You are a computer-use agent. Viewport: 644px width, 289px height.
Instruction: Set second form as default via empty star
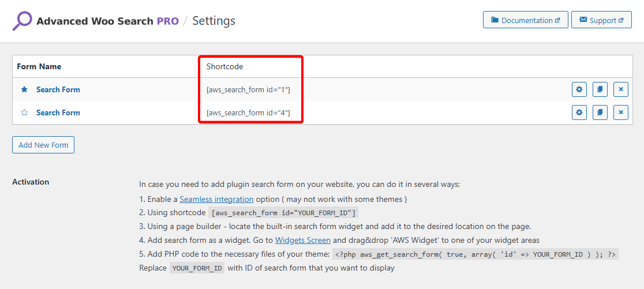click(24, 112)
